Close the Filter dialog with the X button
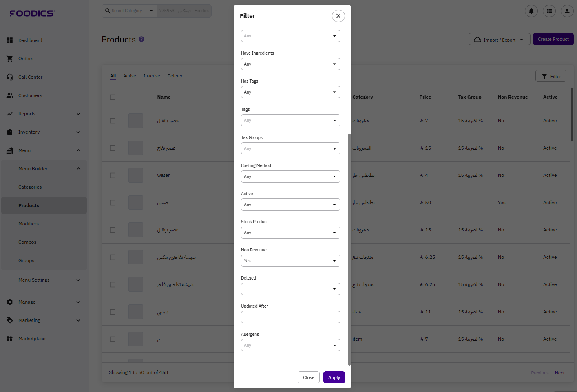Image resolution: width=577 pixels, height=392 pixels. 338,16
